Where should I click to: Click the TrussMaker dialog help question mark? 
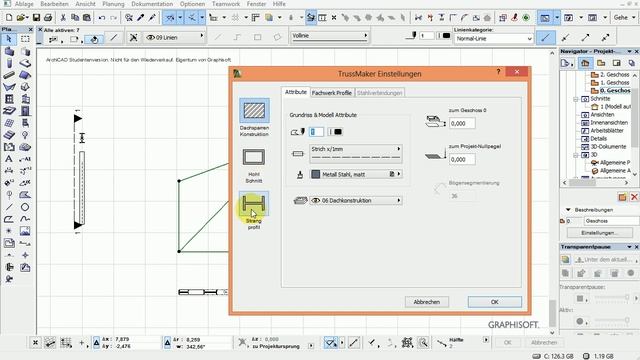click(498, 72)
